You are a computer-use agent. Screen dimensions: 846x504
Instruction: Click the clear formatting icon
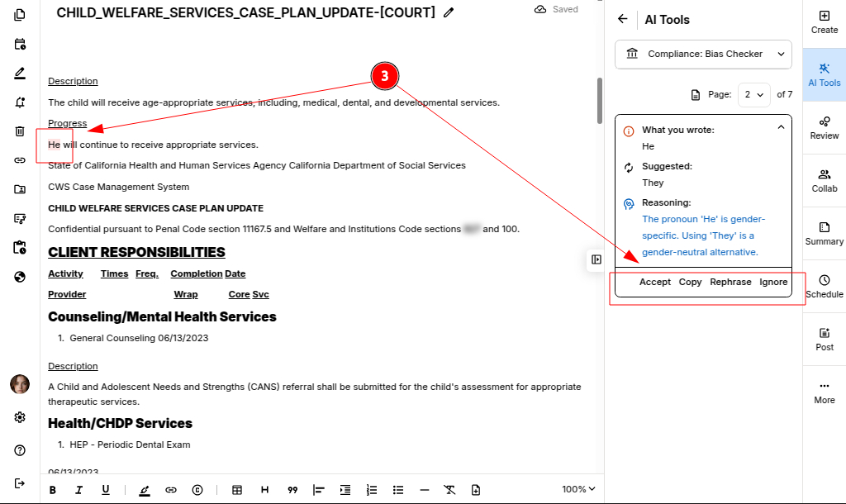click(449, 490)
